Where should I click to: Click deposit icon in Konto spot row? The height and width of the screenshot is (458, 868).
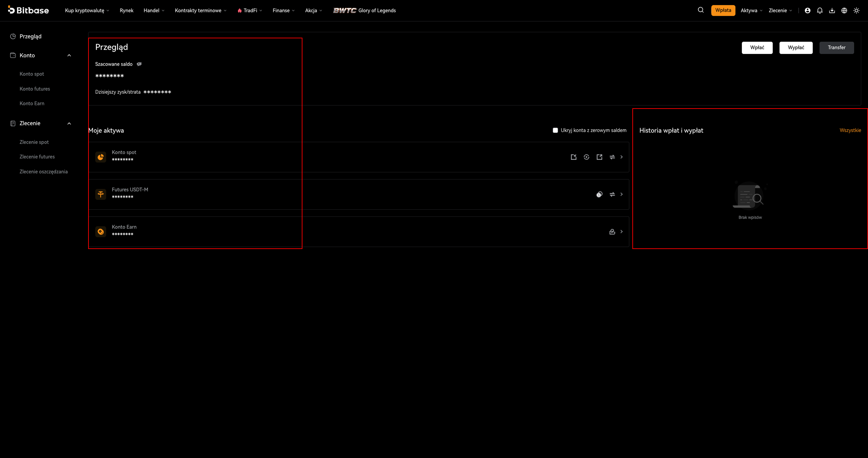(574, 157)
